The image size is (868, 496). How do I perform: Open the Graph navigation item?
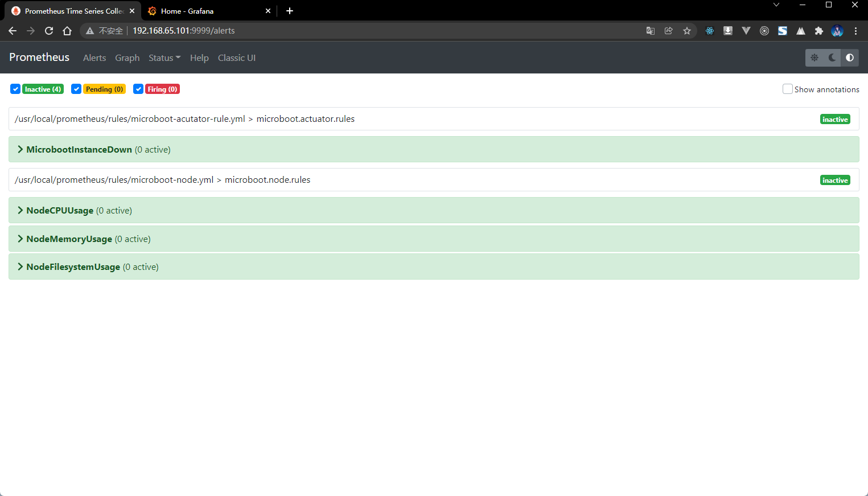pyautogui.click(x=127, y=58)
